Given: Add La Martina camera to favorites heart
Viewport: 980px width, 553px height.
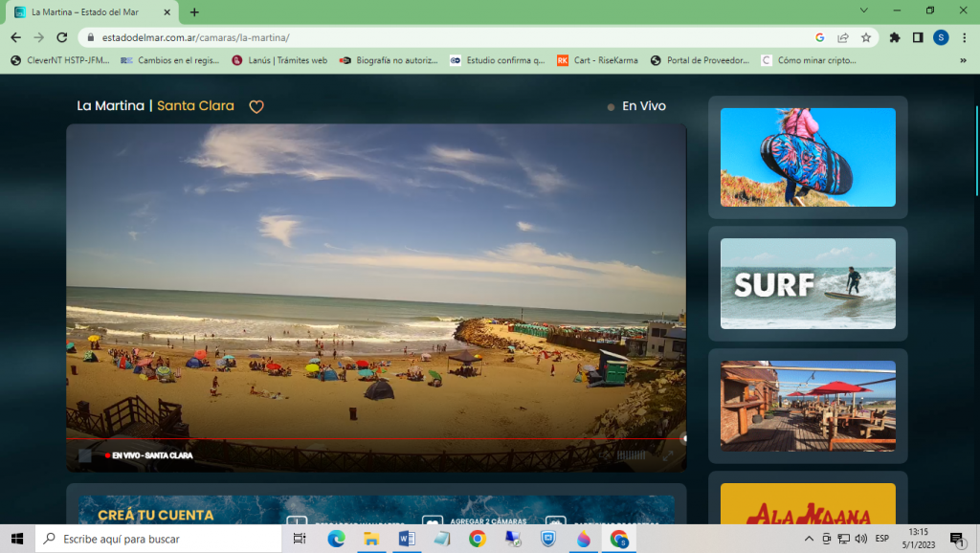Looking at the screenshot, I should click(256, 107).
